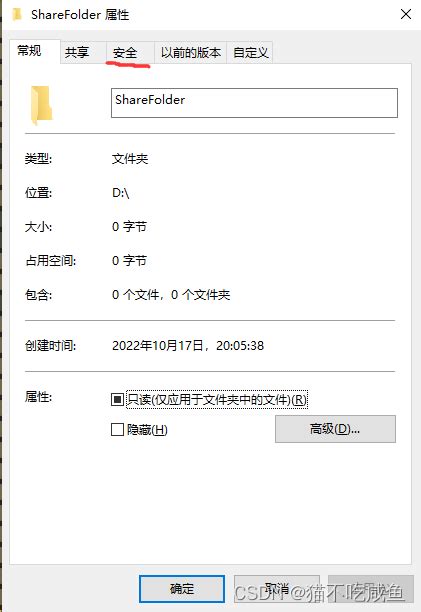
Task: Confirm with the 确定 button
Action: [182, 589]
